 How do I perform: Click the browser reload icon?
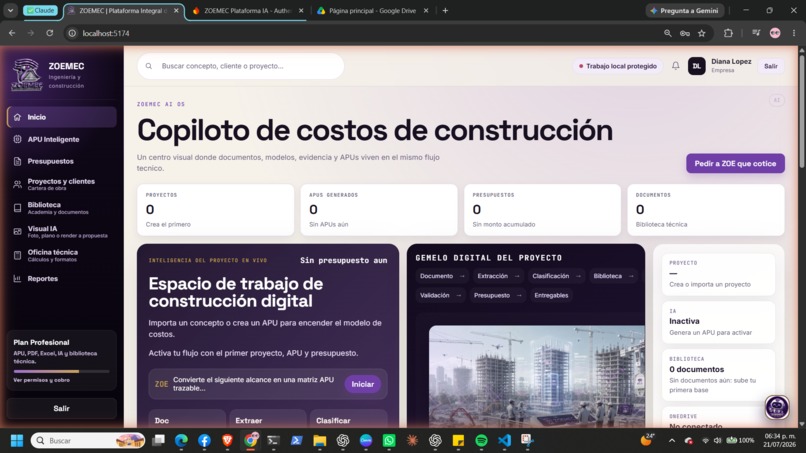point(49,33)
